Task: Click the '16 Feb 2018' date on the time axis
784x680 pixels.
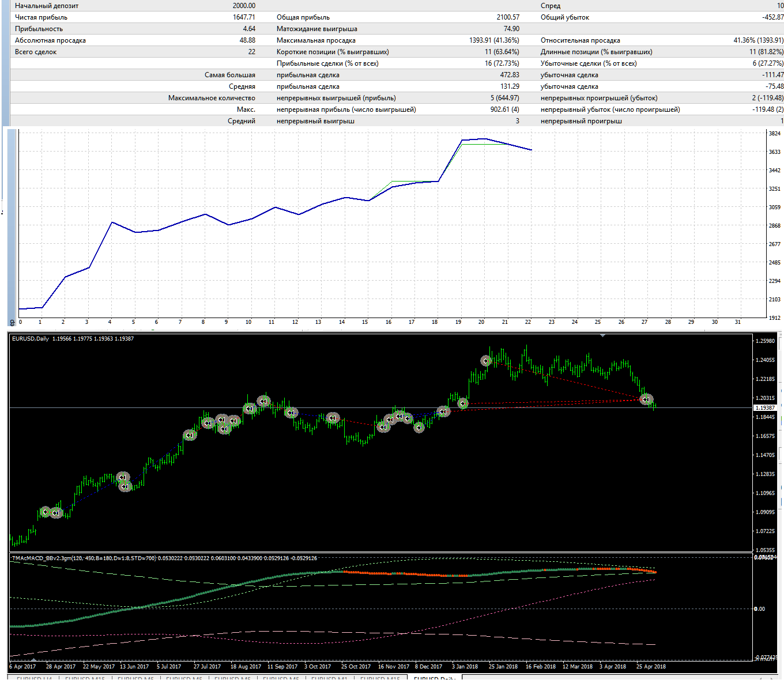Action: [x=541, y=666]
